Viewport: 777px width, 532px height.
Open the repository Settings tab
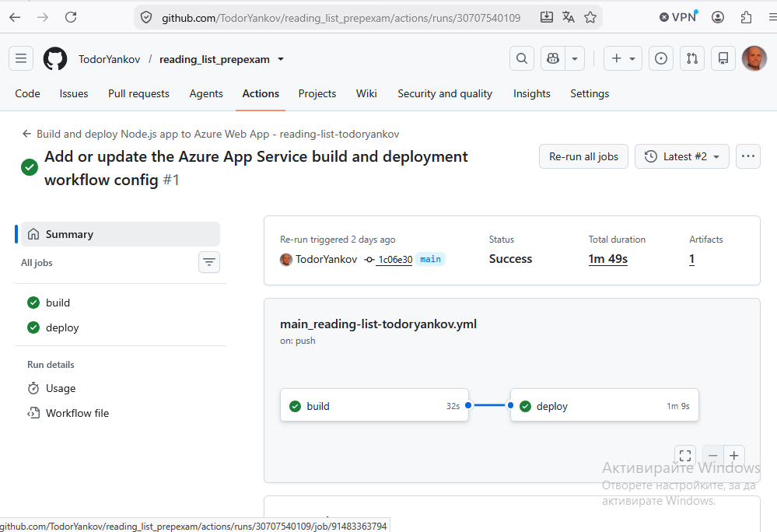pos(590,93)
